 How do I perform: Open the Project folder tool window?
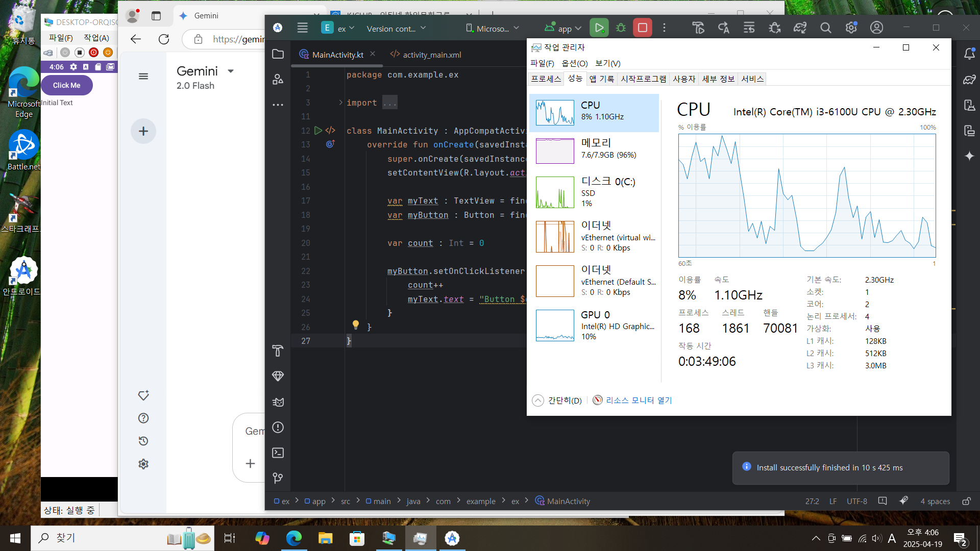(278, 54)
